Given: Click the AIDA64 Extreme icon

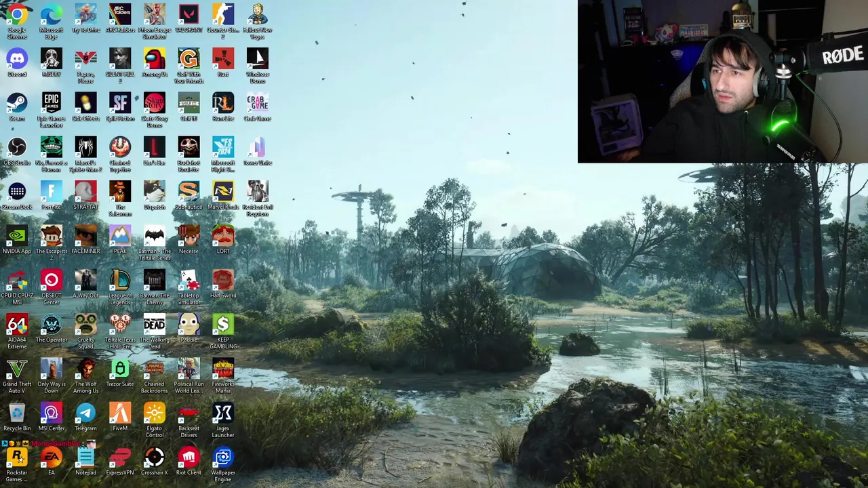Looking at the screenshot, I should [17, 325].
